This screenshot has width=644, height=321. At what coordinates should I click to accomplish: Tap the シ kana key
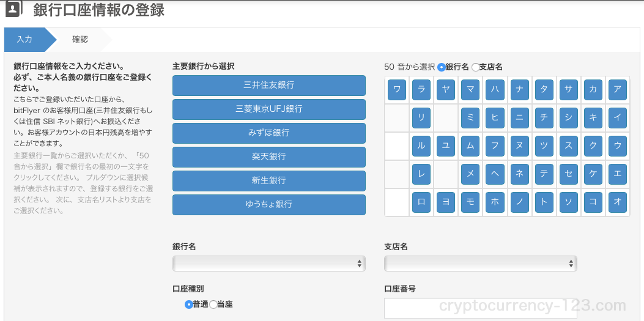[x=568, y=118]
